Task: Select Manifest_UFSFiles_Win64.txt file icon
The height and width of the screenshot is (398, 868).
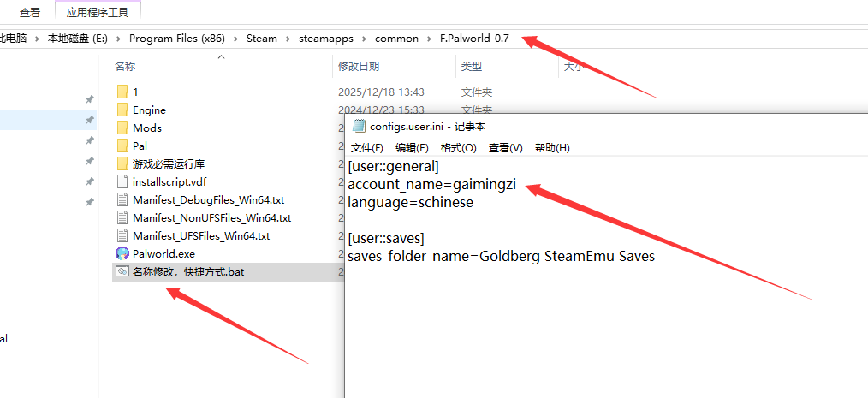Action: point(122,236)
